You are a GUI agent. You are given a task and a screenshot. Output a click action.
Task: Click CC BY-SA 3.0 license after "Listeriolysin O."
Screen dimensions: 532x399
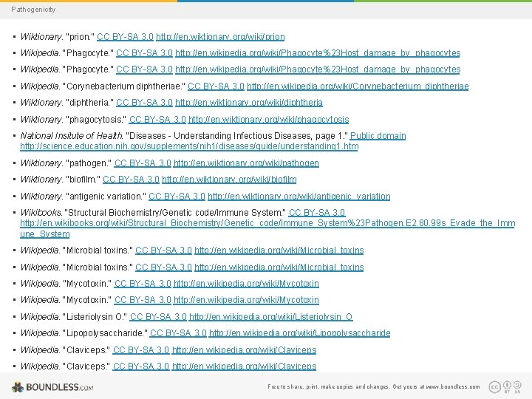coord(158,317)
